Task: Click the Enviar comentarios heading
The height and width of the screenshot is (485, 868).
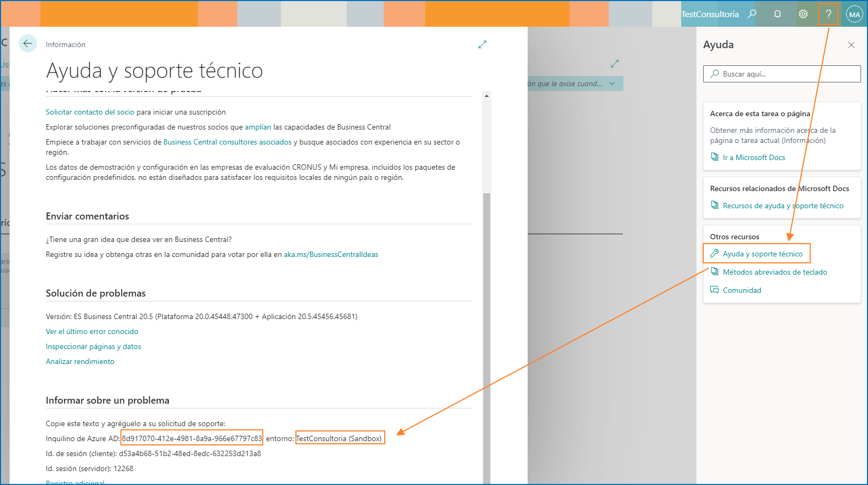Action: click(x=88, y=216)
